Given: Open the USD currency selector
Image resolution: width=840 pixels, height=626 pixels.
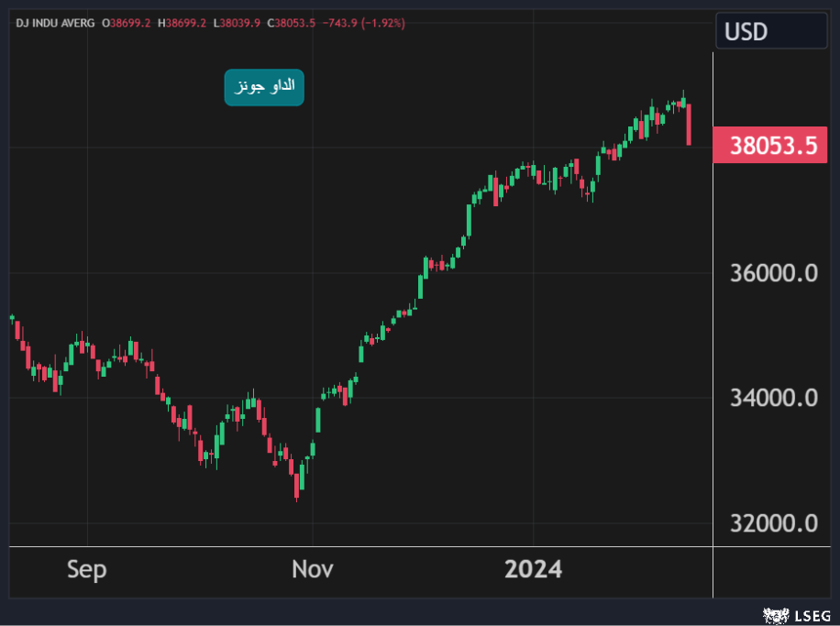Looking at the screenshot, I should tap(771, 31).
